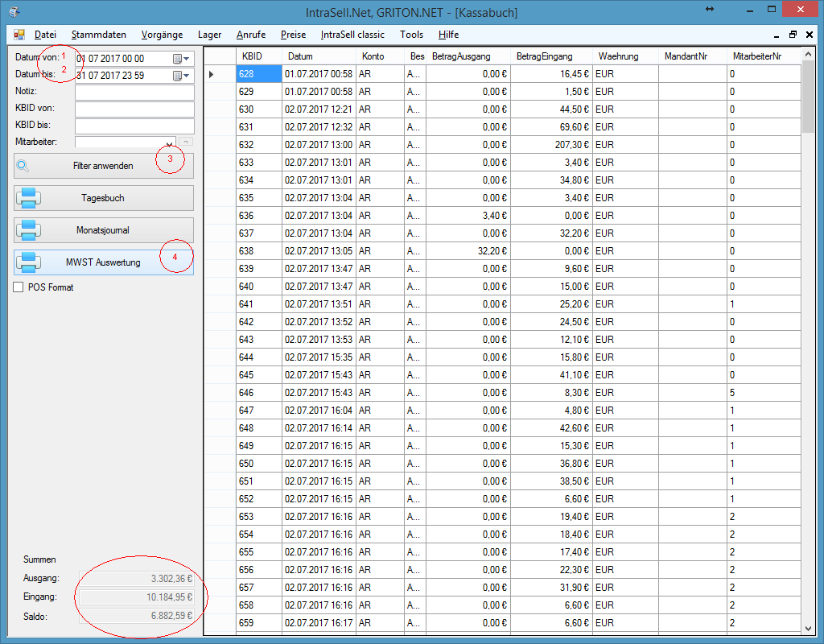Image resolution: width=824 pixels, height=644 pixels.
Task: Open the calendar picker for Datum von
Action: pos(181,59)
